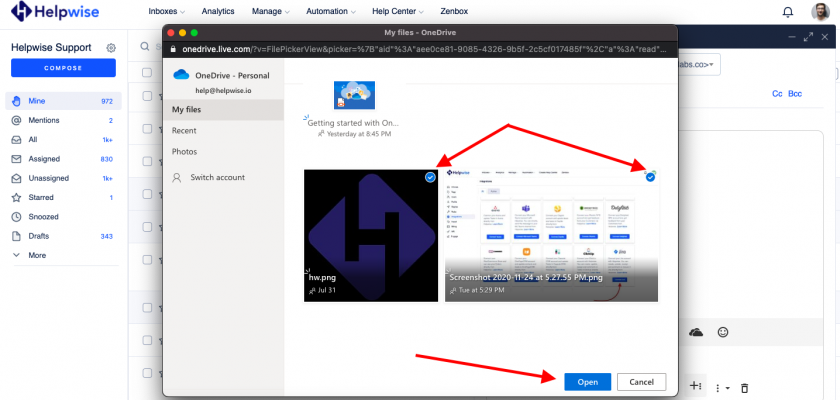Uncheck the Screenshot 2020-11-24 file selection
The height and width of the screenshot is (400, 840).
650,177
